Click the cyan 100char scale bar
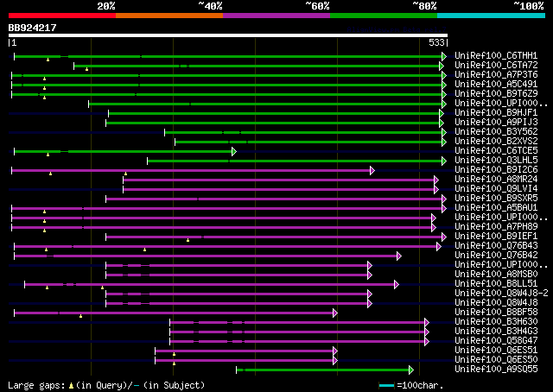Image resolution: width=553 pixels, height=392 pixels. click(386, 386)
